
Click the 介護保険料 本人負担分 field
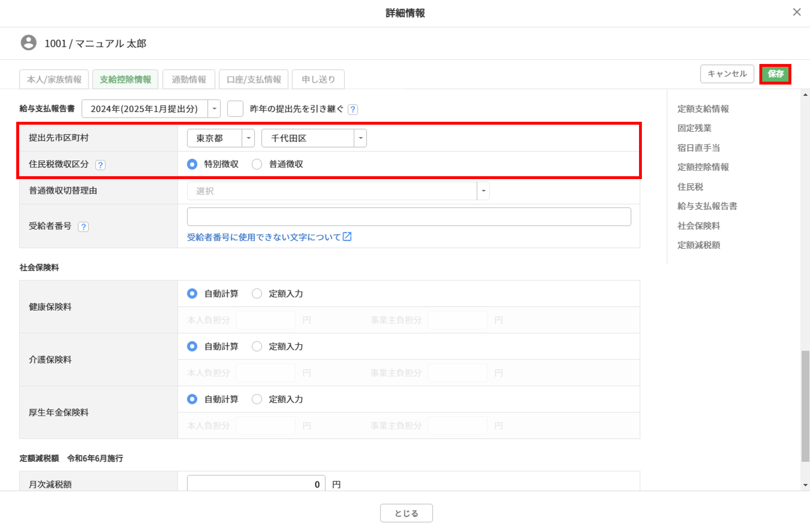266,372
